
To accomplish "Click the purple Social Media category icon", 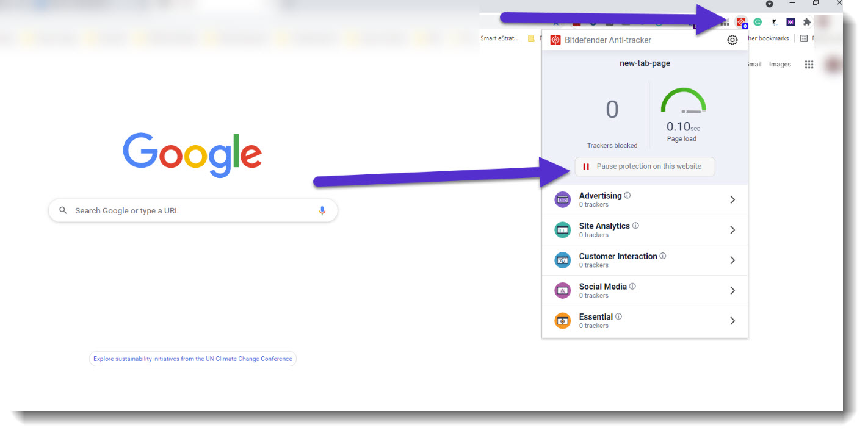I will (x=563, y=291).
